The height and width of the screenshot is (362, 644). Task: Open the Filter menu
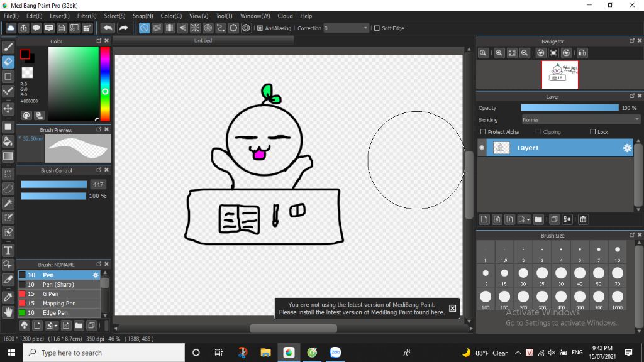pyautogui.click(x=87, y=16)
